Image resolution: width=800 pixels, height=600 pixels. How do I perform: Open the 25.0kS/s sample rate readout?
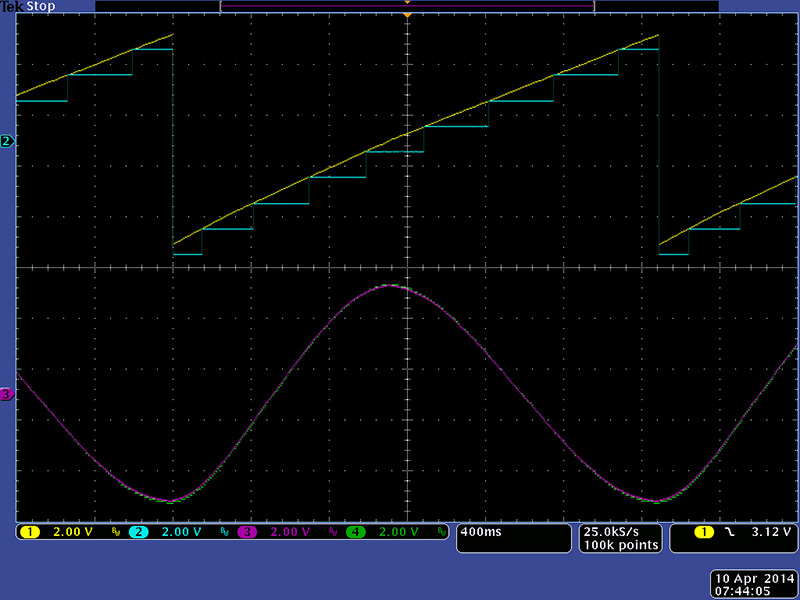(x=621, y=531)
